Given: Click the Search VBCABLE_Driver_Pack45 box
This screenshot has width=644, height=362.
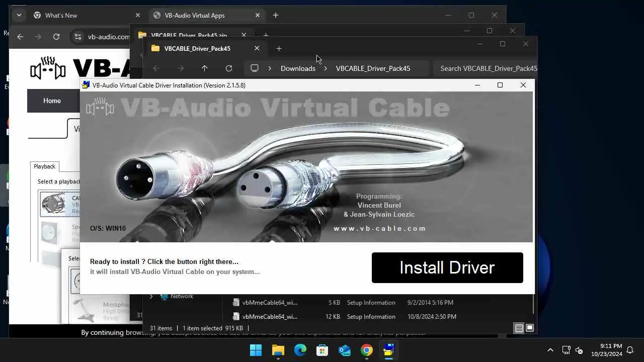Looking at the screenshot, I should [487, 68].
